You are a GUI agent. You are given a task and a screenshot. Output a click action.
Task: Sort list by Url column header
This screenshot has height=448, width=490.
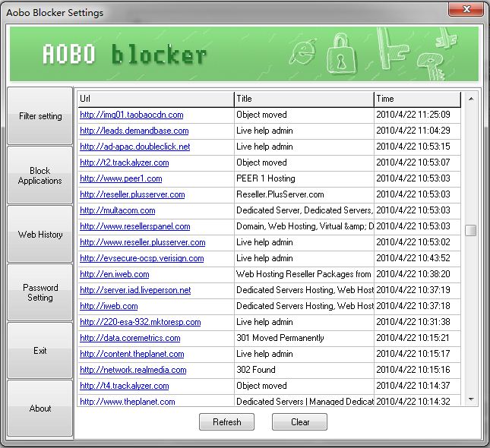coord(156,99)
